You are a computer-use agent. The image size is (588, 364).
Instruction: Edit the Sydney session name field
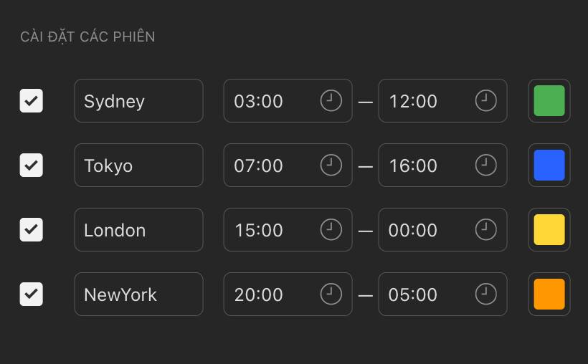pos(138,100)
